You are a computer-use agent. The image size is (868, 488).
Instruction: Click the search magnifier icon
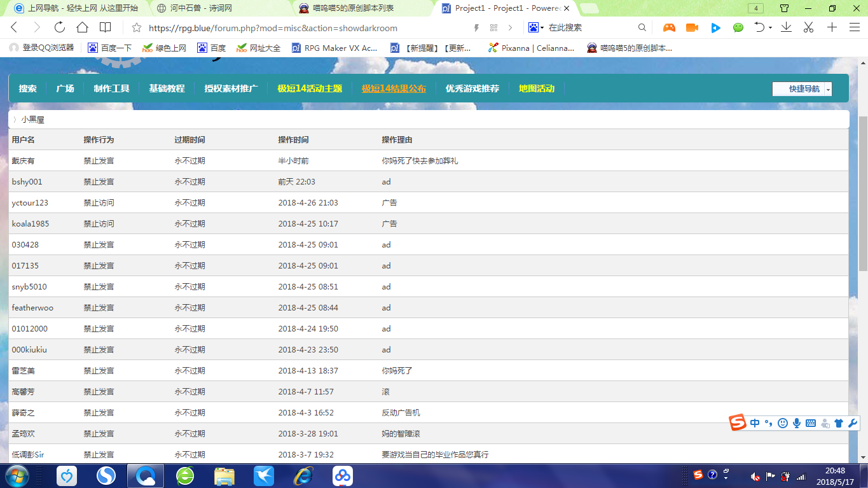pyautogui.click(x=642, y=27)
